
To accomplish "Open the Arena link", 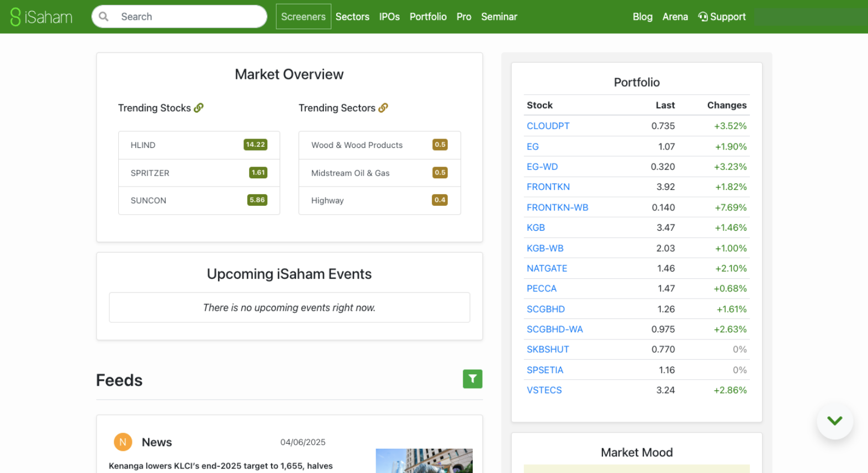I will (x=675, y=17).
